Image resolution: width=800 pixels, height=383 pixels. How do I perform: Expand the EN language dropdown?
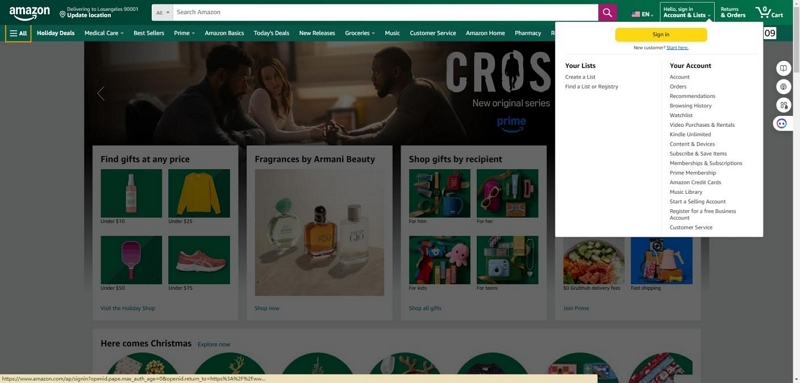click(x=647, y=14)
